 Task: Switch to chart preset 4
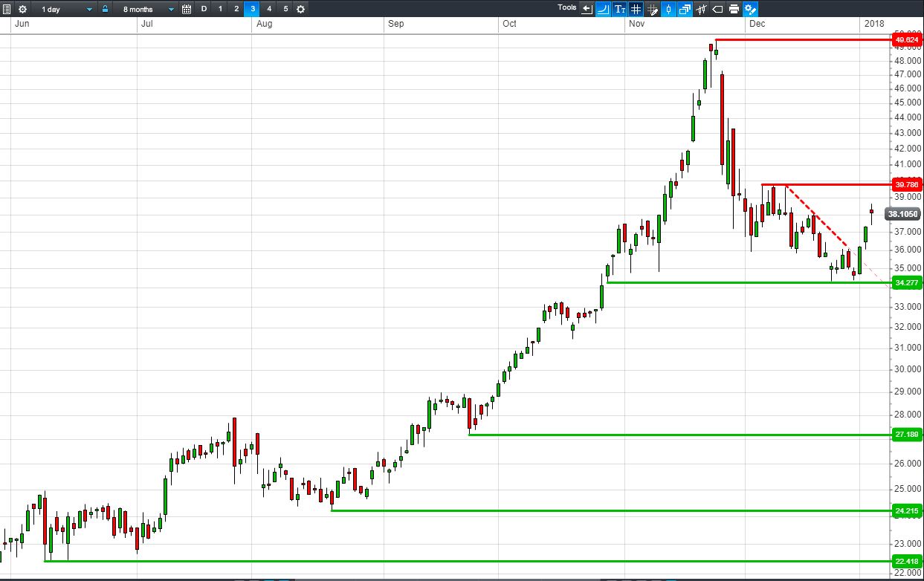pos(269,9)
